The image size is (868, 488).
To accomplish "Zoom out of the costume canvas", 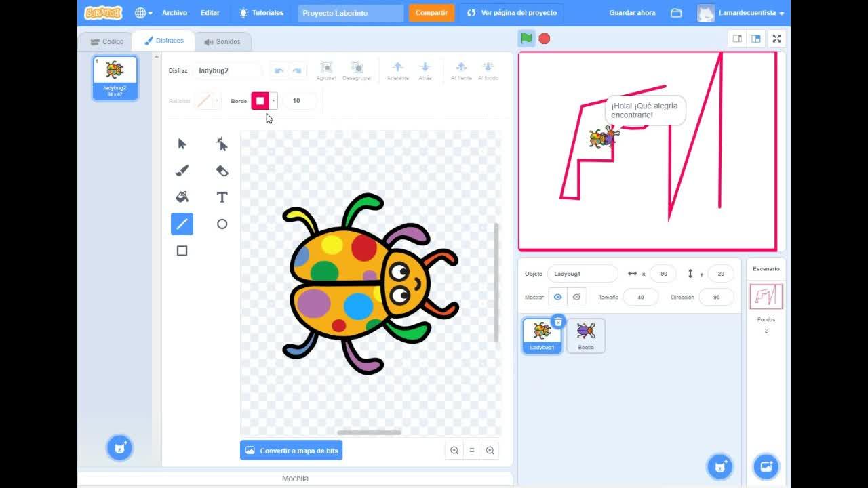I will click(x=454, y=451).
